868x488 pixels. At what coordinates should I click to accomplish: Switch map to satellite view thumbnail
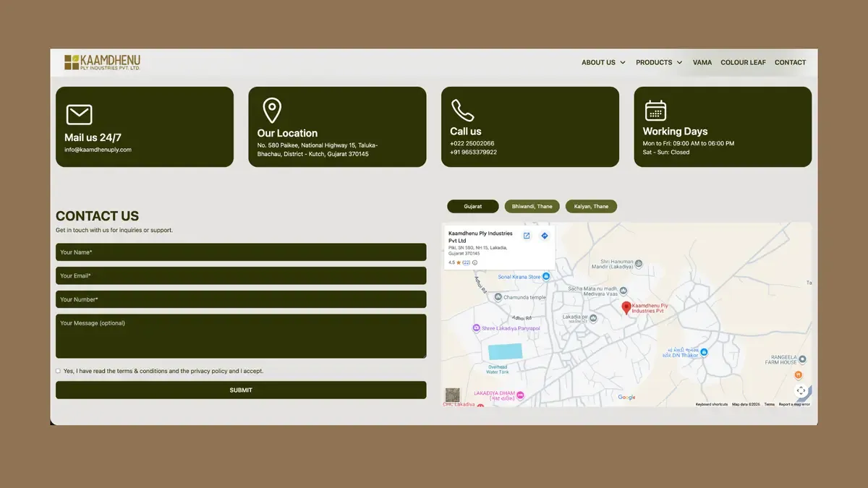pos(452,395)
